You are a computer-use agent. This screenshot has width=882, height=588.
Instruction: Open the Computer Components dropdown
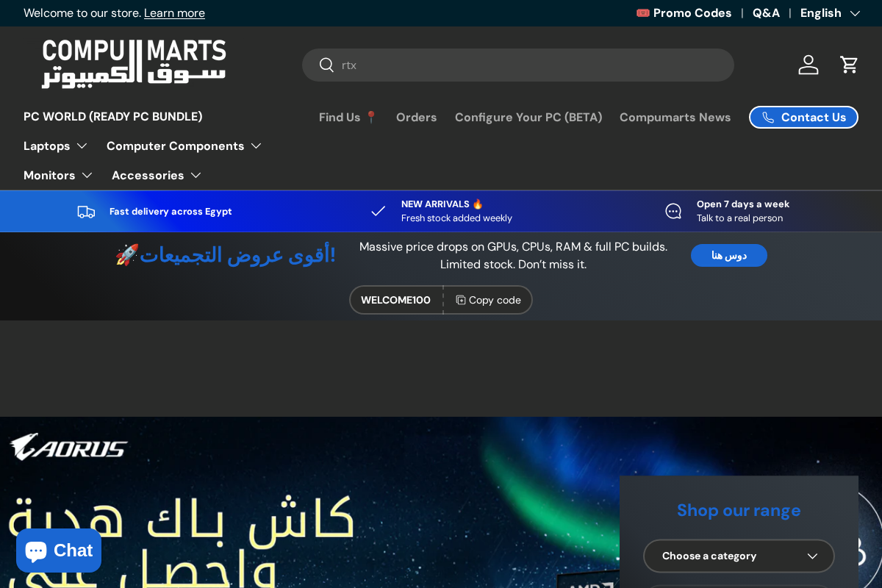184,146
